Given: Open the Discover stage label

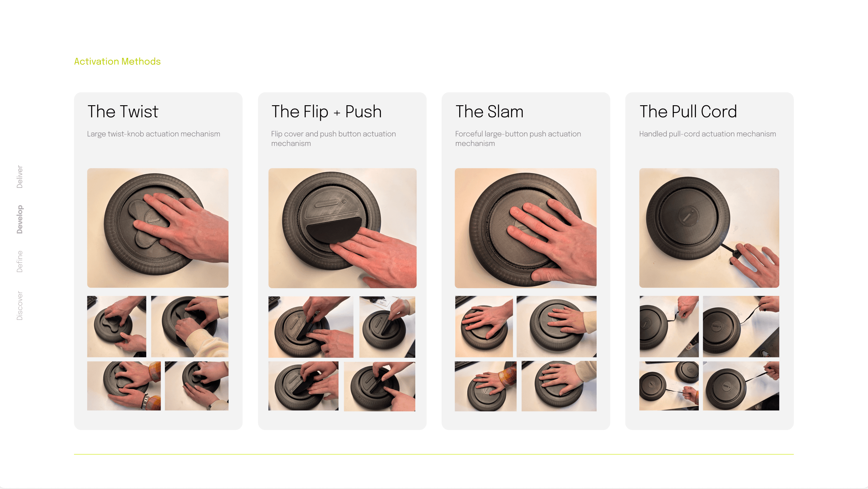Looking at the screenshot, I should click(20, 306).
